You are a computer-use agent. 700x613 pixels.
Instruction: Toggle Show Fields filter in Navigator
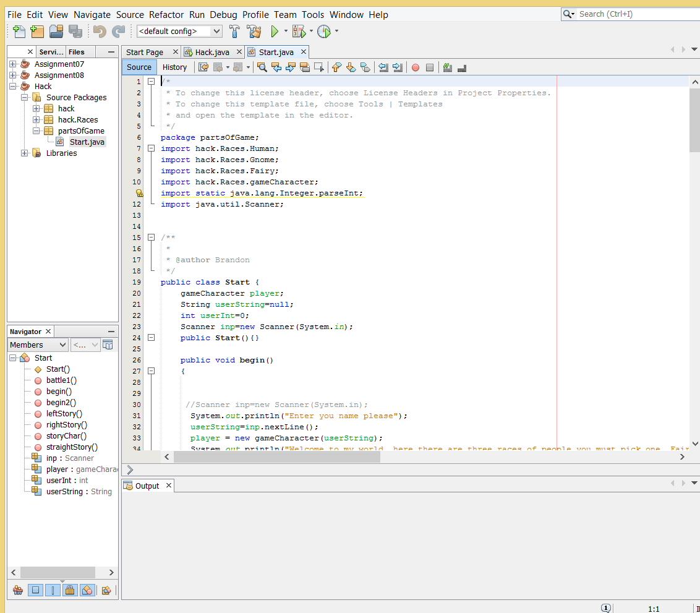click(36, 590)
